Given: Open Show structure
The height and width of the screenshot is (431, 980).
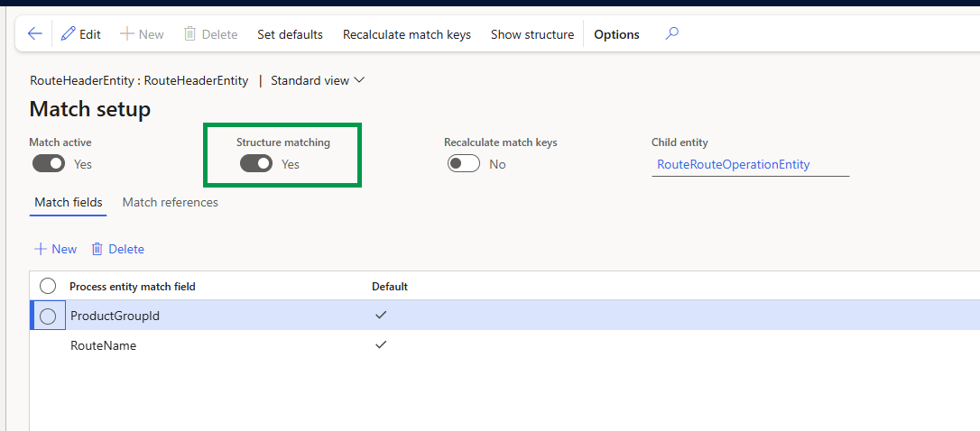Looking at the screenshot, I should click(532, 34).
